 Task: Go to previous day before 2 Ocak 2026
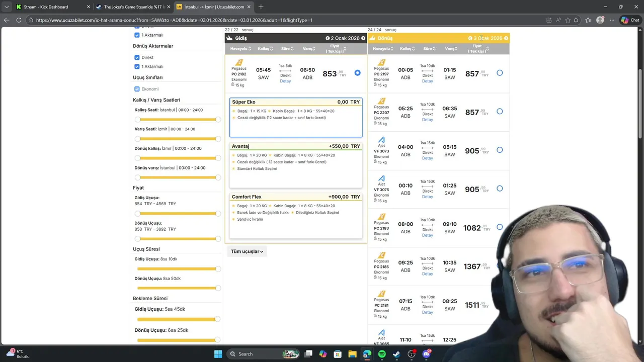328,38
